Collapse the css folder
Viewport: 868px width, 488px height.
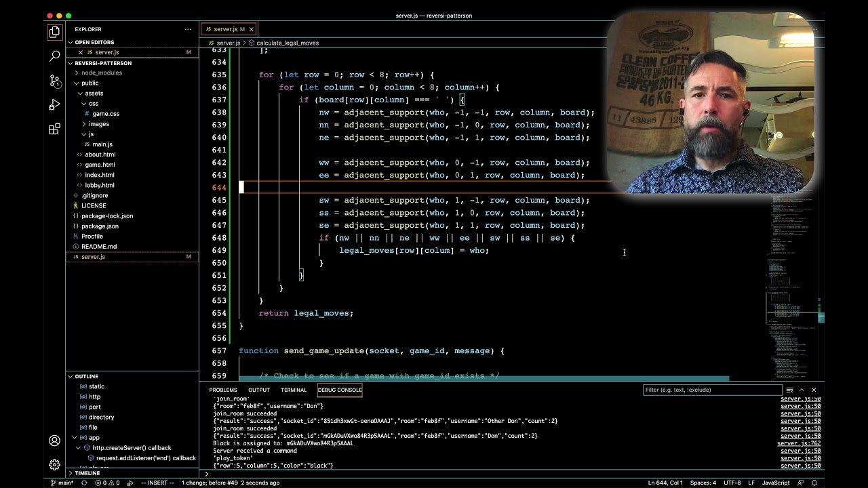point(93,103)
